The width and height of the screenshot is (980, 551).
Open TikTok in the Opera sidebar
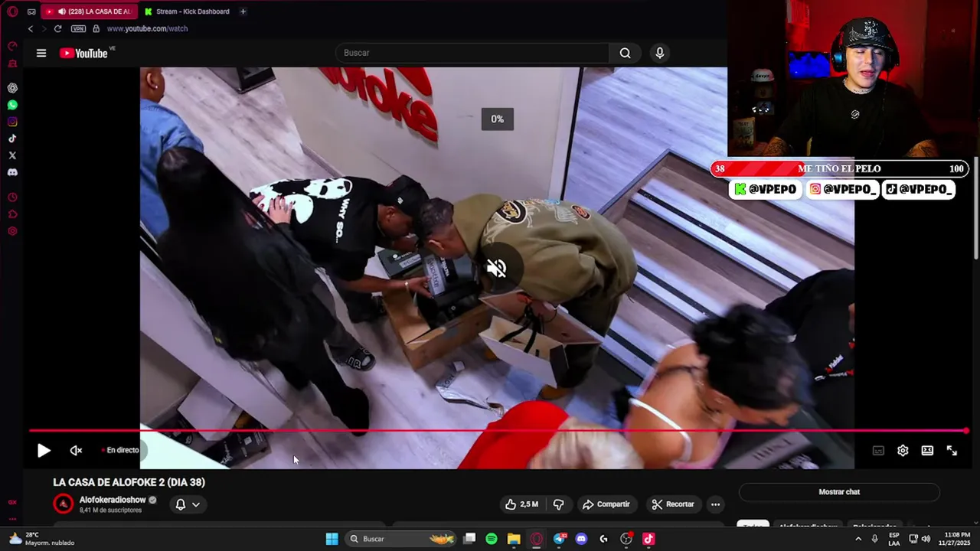pyautogui.click(x=12, y=139)
